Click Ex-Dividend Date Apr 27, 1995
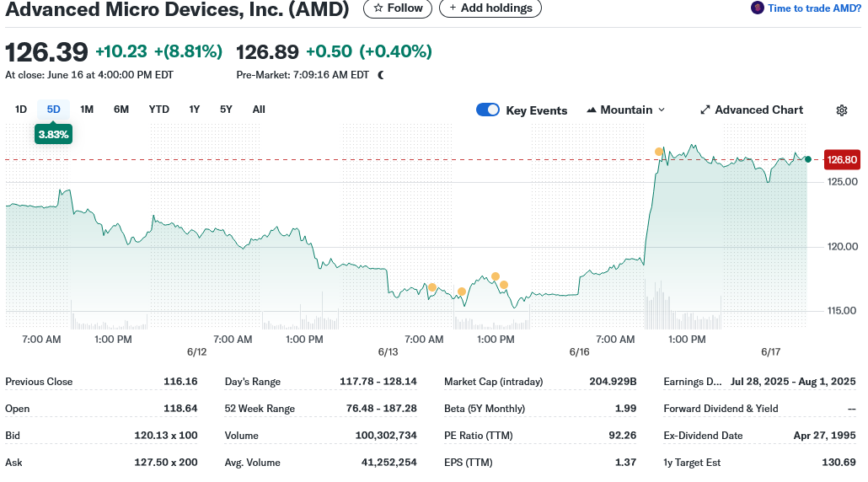868x482 pixels. coord(825,436)
